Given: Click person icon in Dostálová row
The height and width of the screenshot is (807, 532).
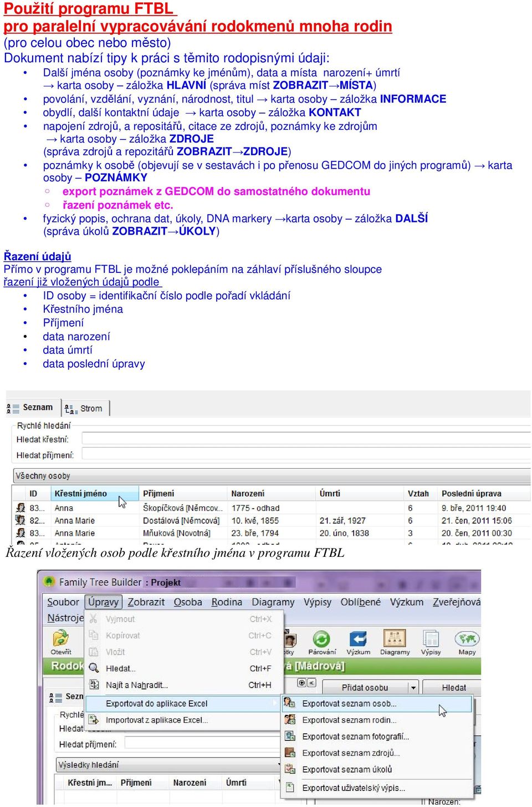Looking at the screenshot, I should point(21,520).
